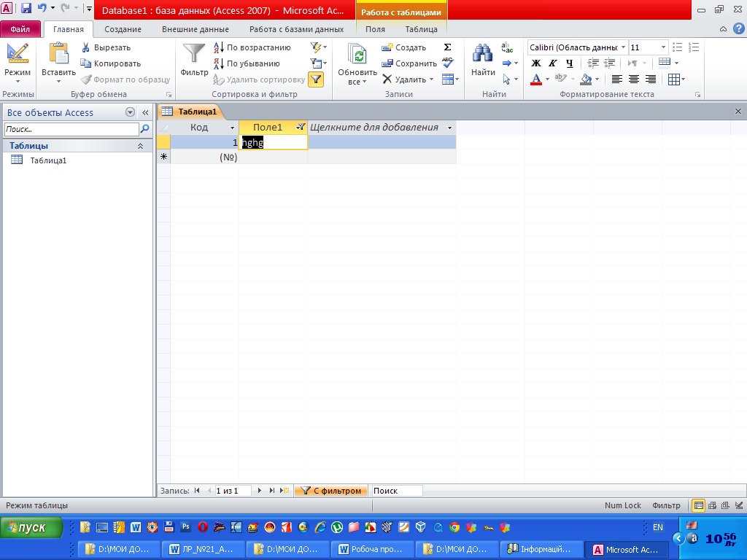Image resolution: width=747 pixels, height=560 pixels.
Task: Select Таблица1 in the navigation pane
Action: pyautogui.click(x=48, y=160)
